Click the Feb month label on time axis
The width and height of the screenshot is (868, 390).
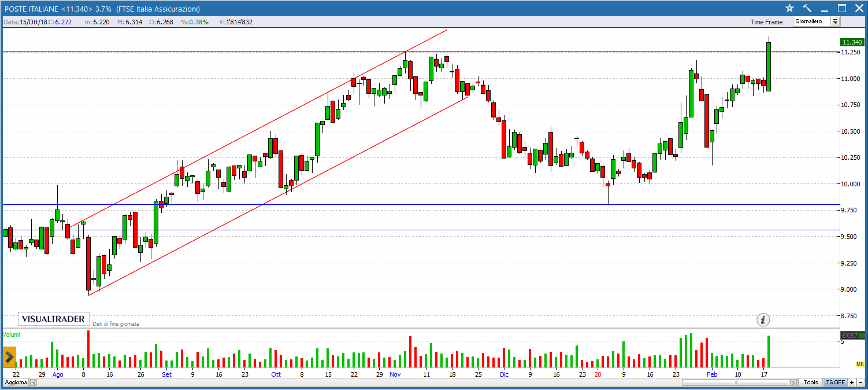point(711,374)
